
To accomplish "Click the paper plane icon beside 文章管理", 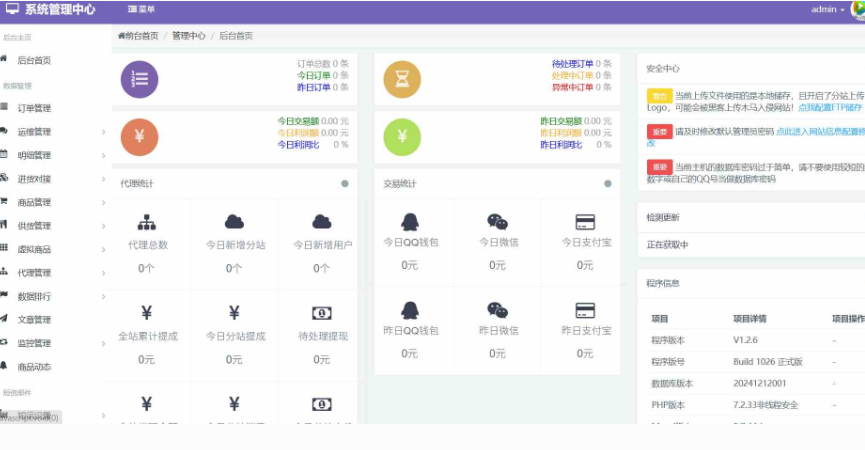I will point(3,318).
